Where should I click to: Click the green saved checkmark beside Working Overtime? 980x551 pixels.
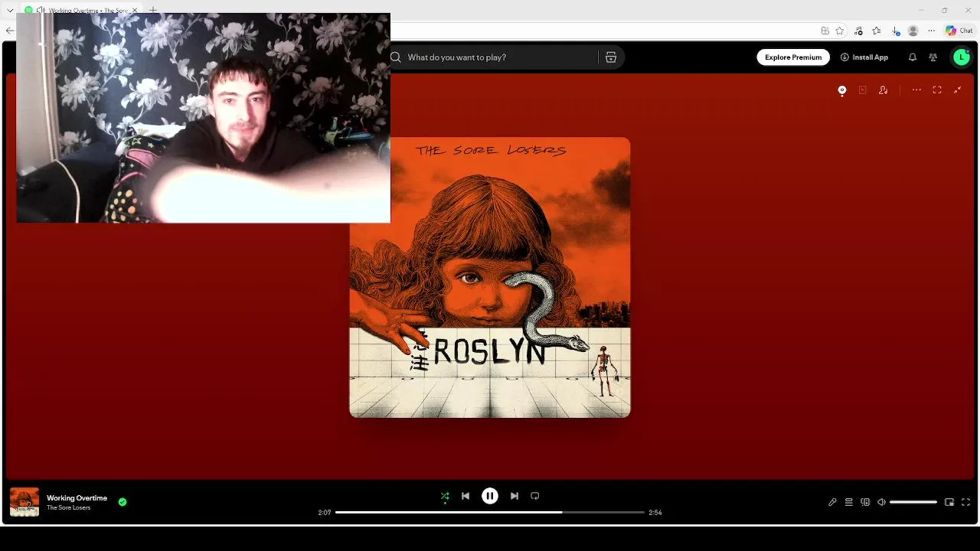[x=122, y=502]
